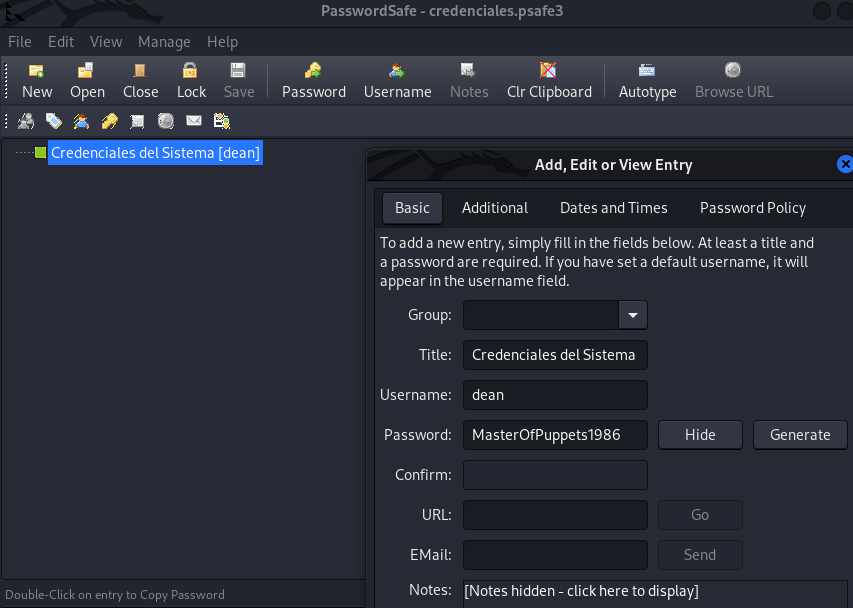Click the Generate password button

point(799,435)
